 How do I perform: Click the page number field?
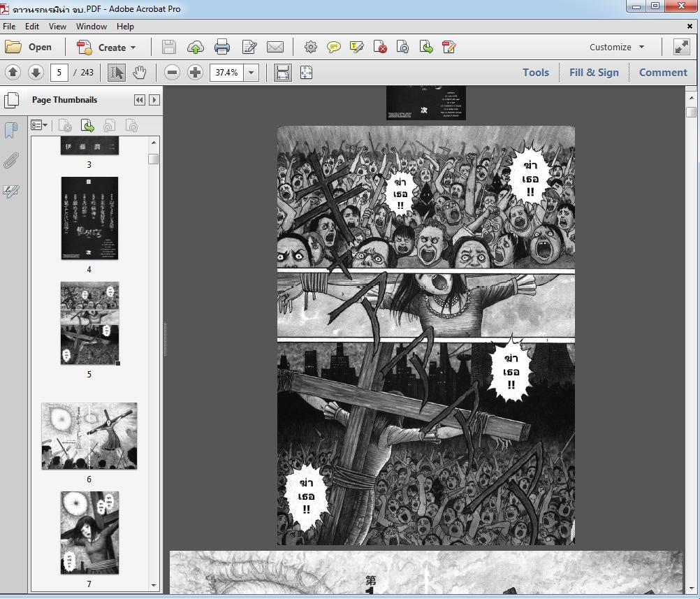tap(59, 73)
